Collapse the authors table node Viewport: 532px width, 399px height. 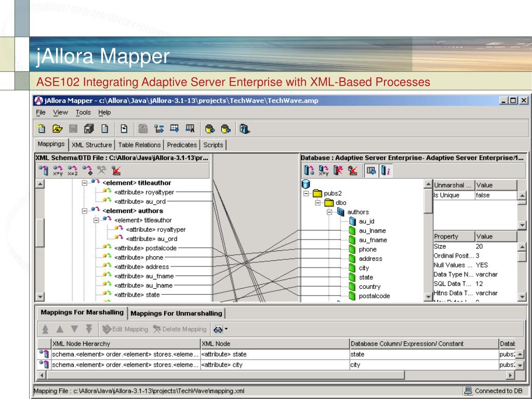click(x=329, y=212)
